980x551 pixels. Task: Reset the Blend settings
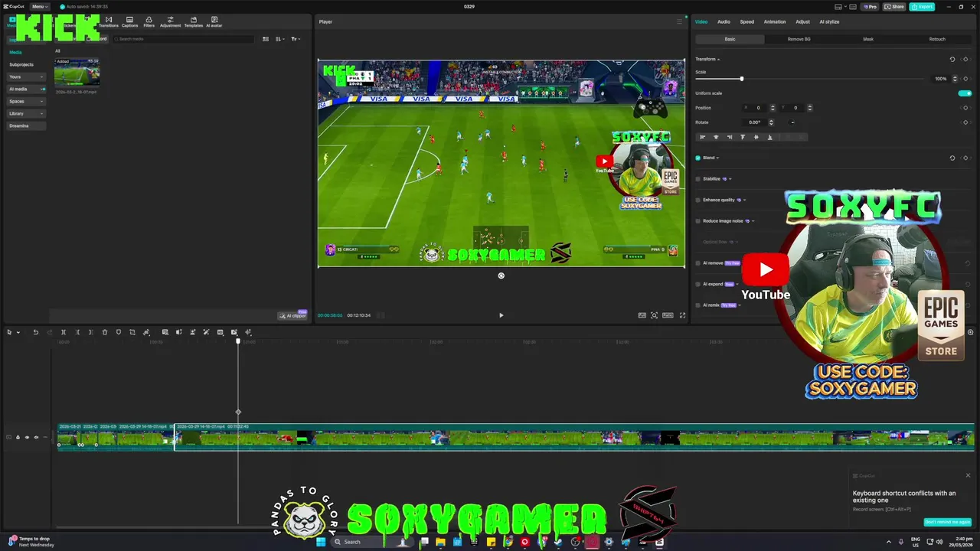pos(952,158)
